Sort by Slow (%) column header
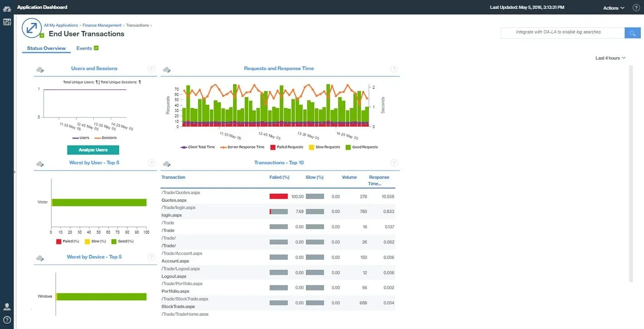 coord(315,177)
